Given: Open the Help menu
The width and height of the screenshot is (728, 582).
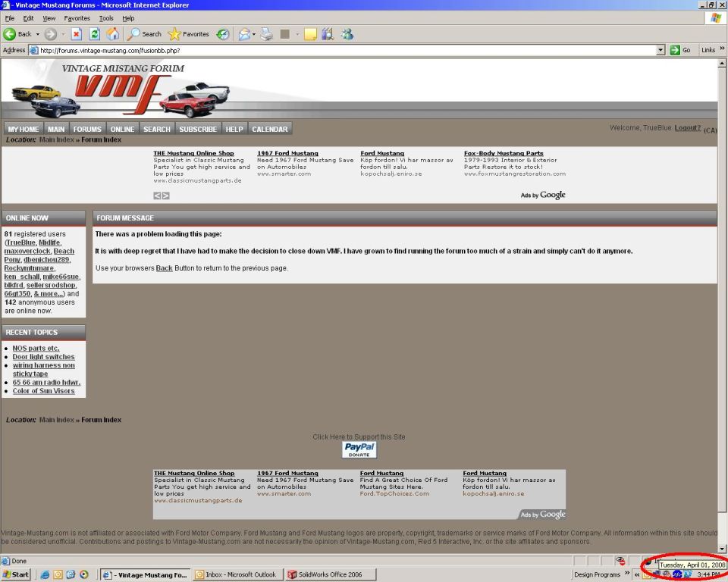Looking at the screenshot, I should click(x=128, y=18).
